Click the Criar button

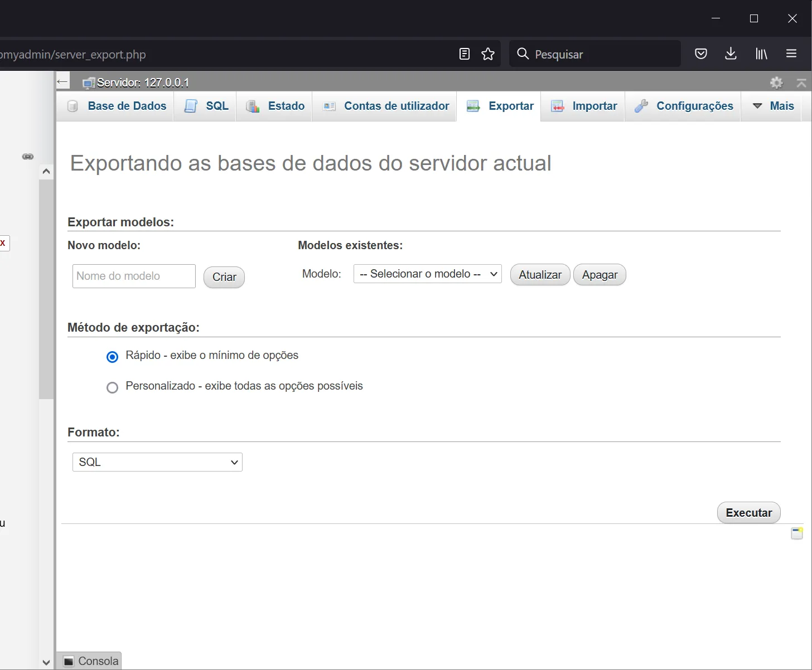(224, 277)
